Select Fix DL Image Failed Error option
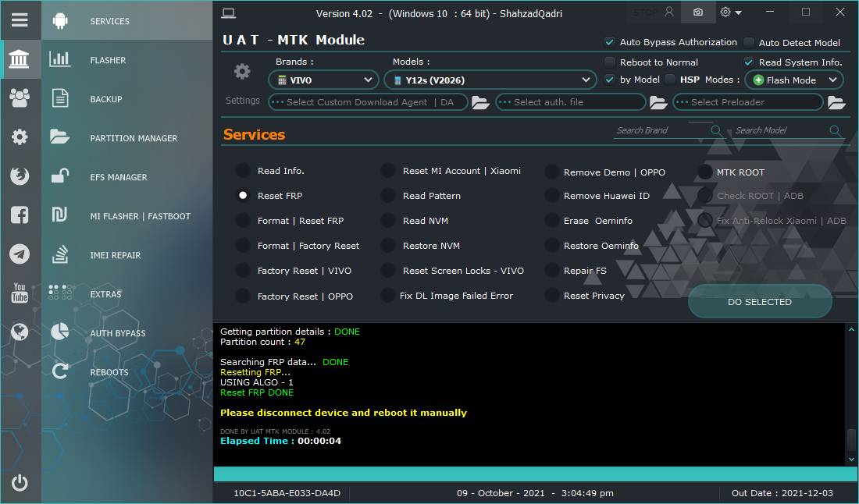This screenshot has height=504, width=859. point(388,296)
